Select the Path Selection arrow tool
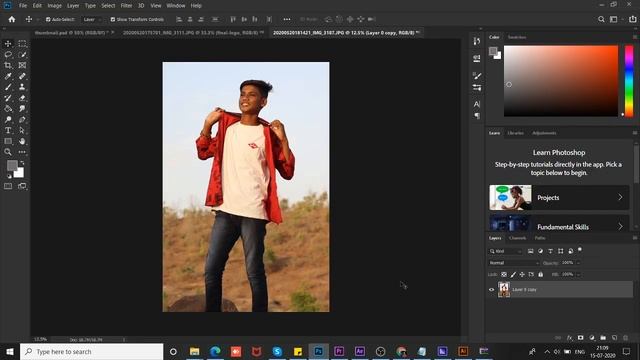Screen dimensions: 640x360 (22, 130)
